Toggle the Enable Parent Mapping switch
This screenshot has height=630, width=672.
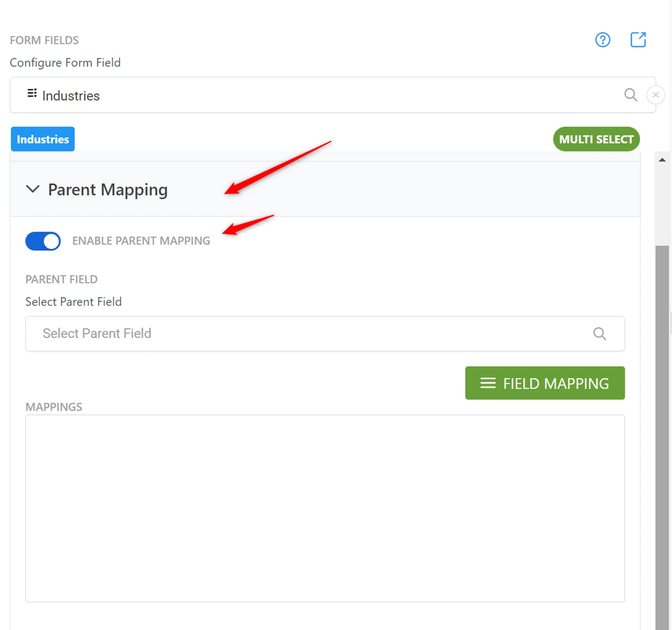(x=43, y=241)
